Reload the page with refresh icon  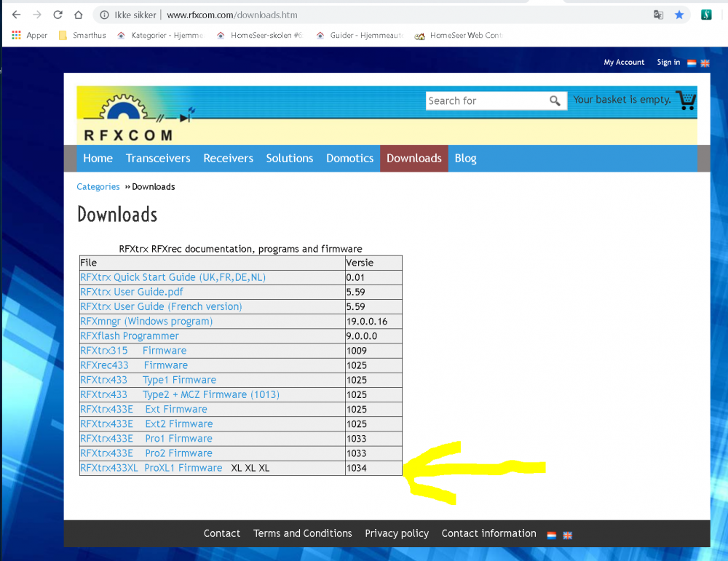(x=58, y=15)
